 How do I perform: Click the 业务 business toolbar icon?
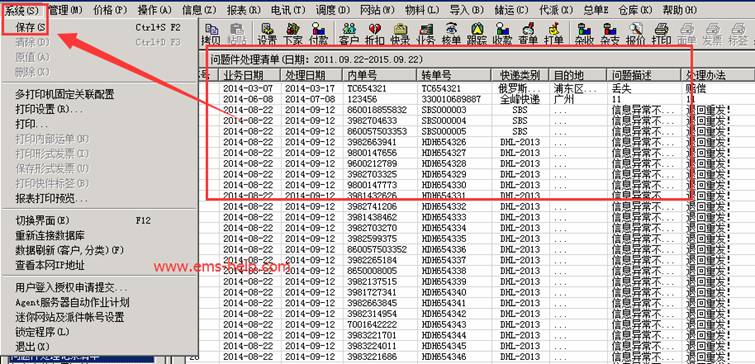(x=425, y=34)
